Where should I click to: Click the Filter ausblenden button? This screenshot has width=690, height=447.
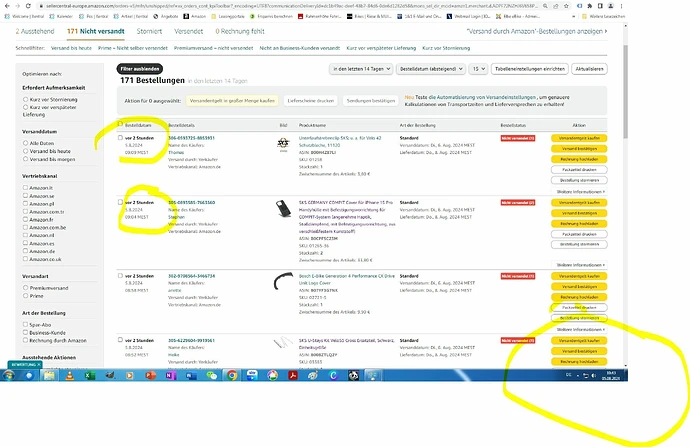[x=140, y=69]
